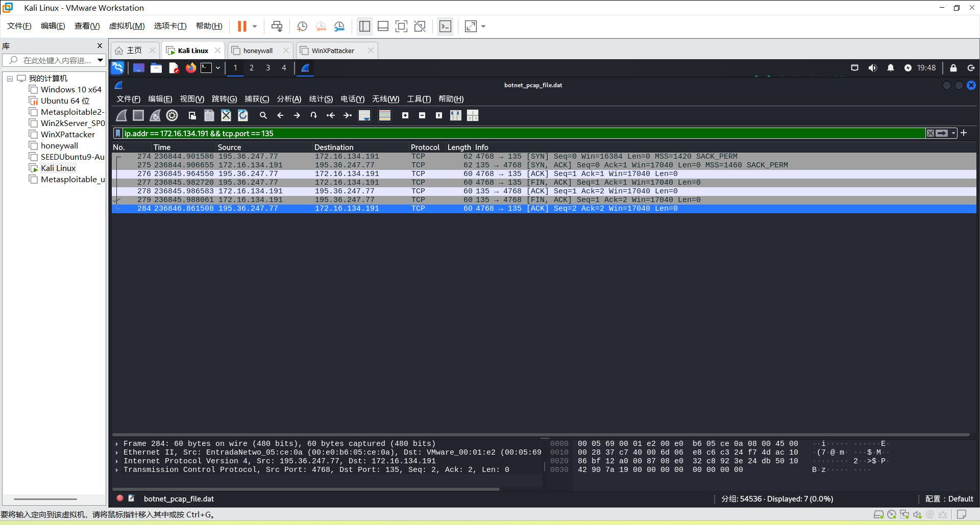Zoom out main window text

click(x=422, y=116)
